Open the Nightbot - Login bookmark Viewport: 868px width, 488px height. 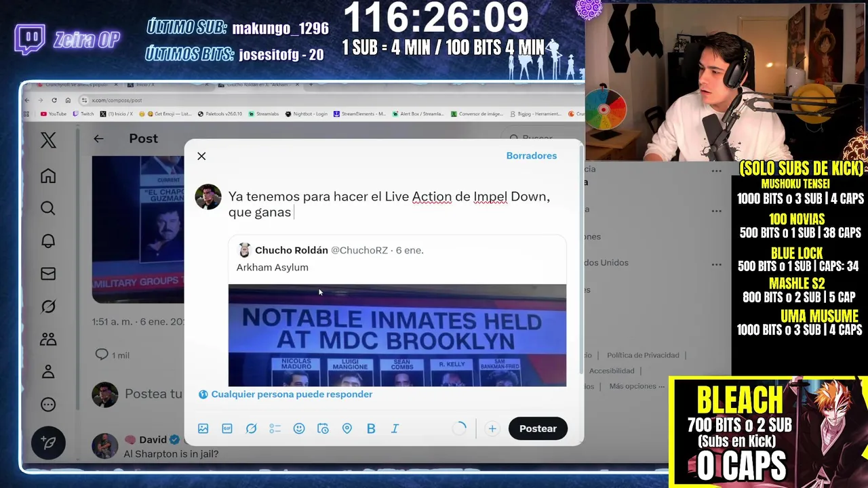click(x=307, y=114)
